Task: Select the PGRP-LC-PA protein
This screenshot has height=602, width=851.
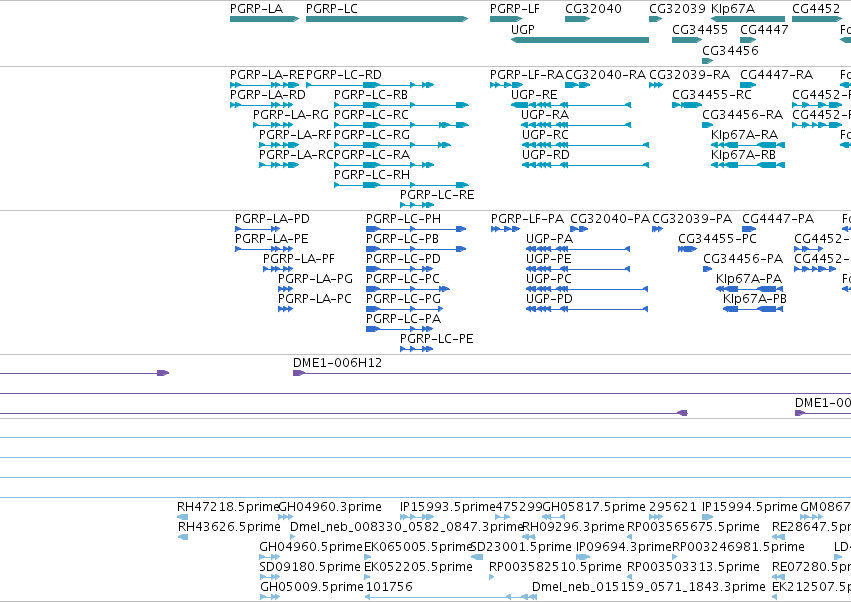Action: pos(400,329)
